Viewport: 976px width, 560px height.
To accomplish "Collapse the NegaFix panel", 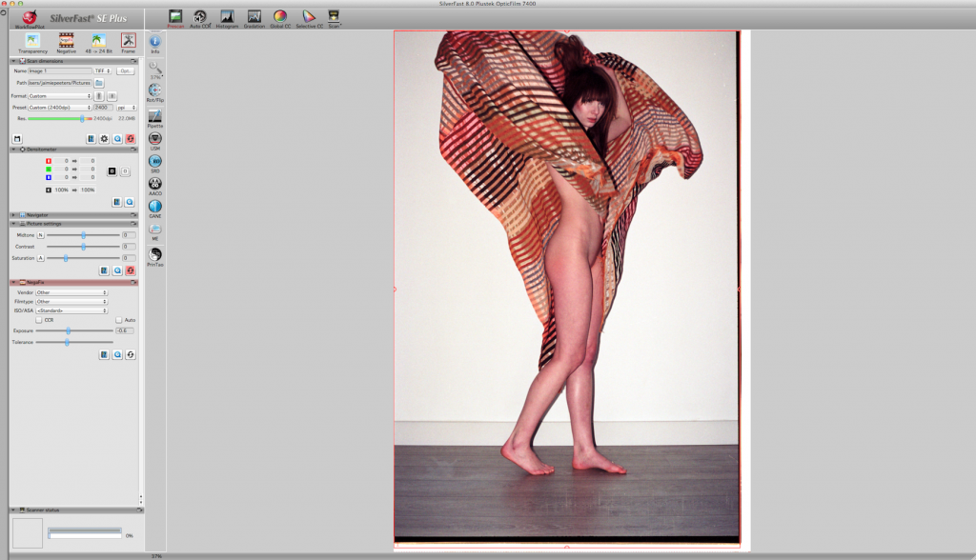I will pos(13,283).
